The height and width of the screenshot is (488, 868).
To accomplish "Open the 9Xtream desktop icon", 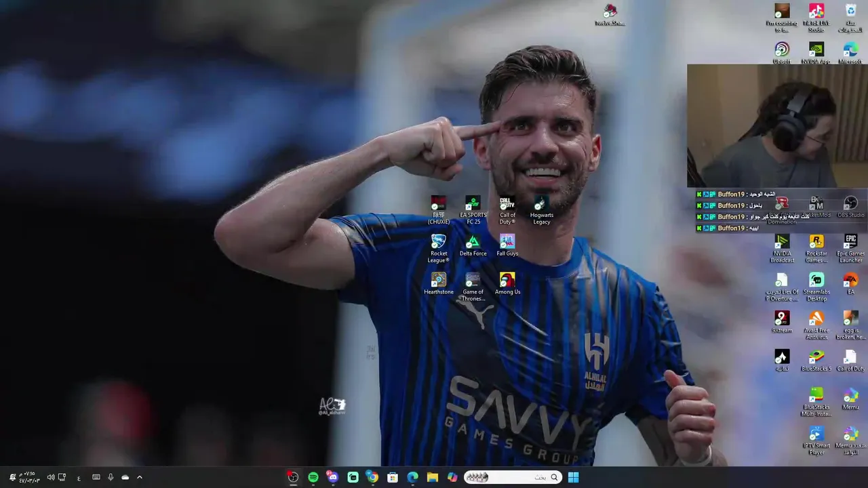I will point(782,323).
